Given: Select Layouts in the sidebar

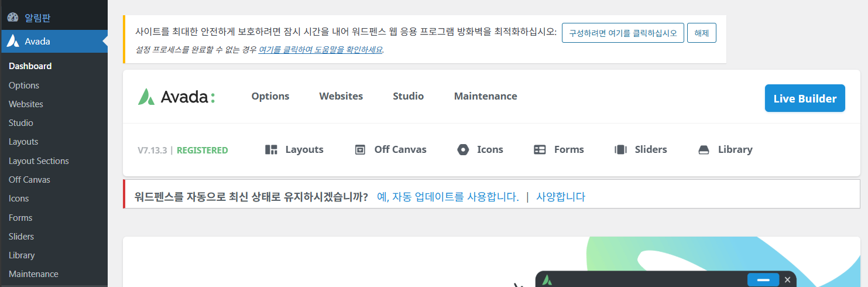Looking at the screenshot, I should (x=23, y=142).
